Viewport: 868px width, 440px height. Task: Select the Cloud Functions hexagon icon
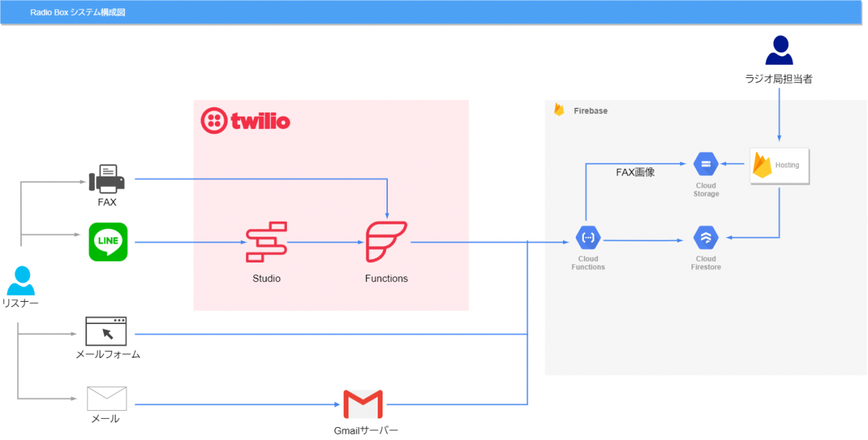point(588,238)
